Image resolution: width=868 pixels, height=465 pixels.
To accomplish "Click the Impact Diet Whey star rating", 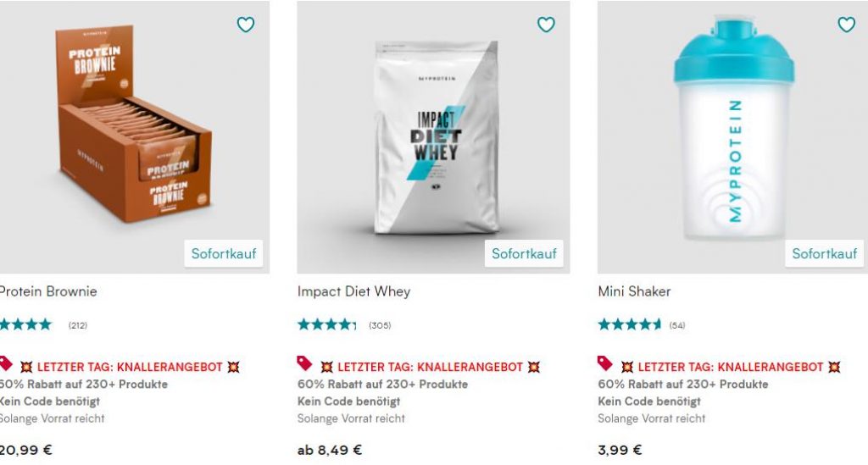I will click(326, 325).
